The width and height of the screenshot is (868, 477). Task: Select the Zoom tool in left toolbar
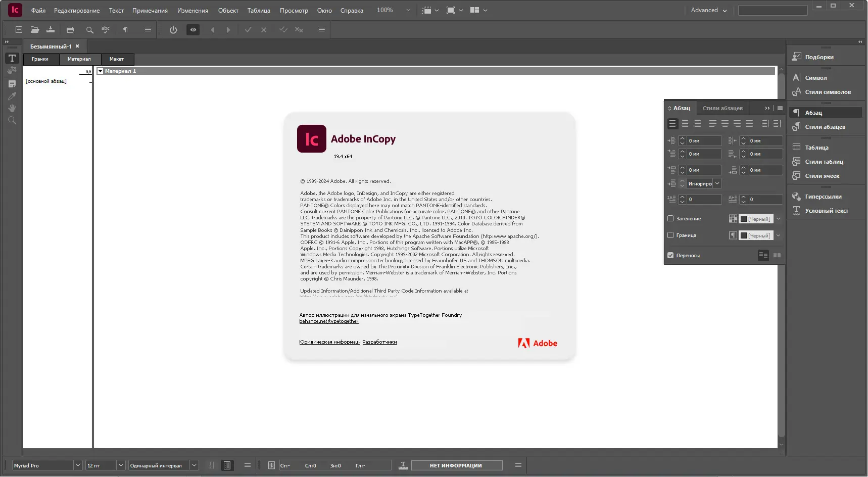(x=12, y=120)
